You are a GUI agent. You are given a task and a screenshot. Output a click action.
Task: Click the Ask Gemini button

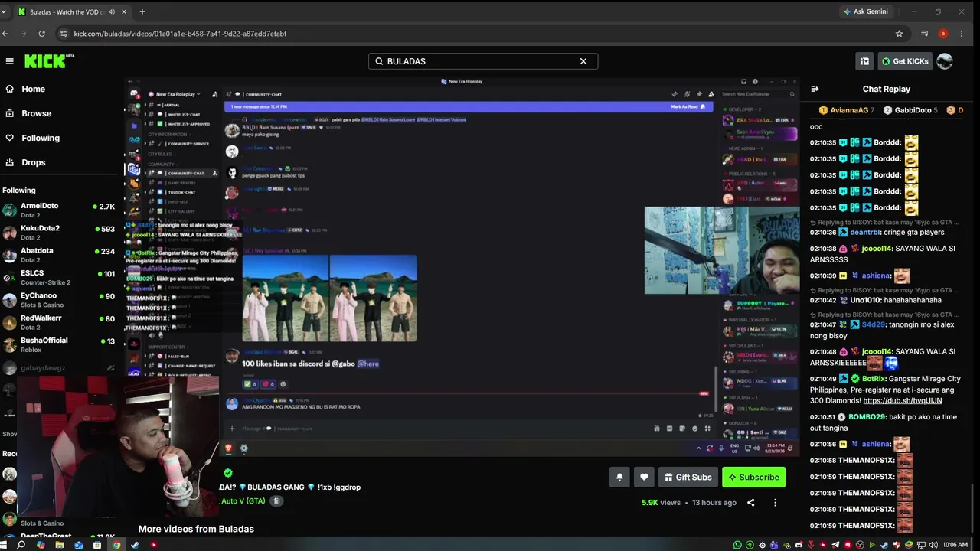coord(865,11)
